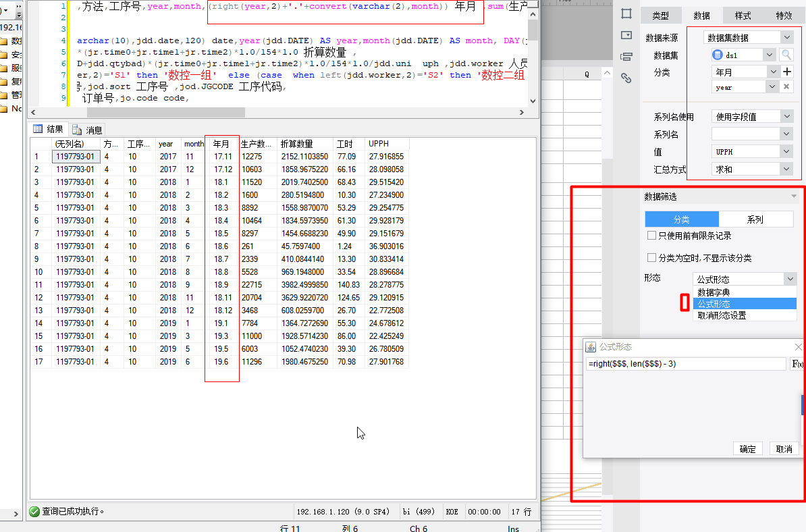Open the 年月 分类 dropdown

click(x=773, y=72)
